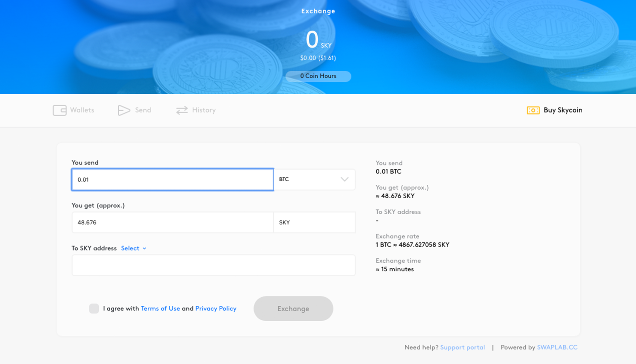Click the empty SKY address input box
The width and height of the screenshot is (636, 364).
point(213,265)
